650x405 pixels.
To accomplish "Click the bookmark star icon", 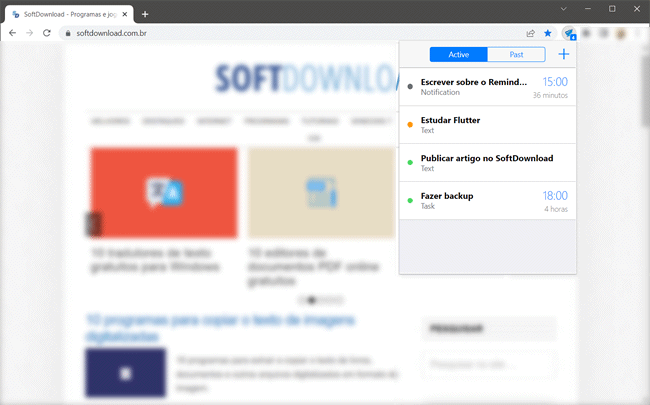I will point(548,33).
